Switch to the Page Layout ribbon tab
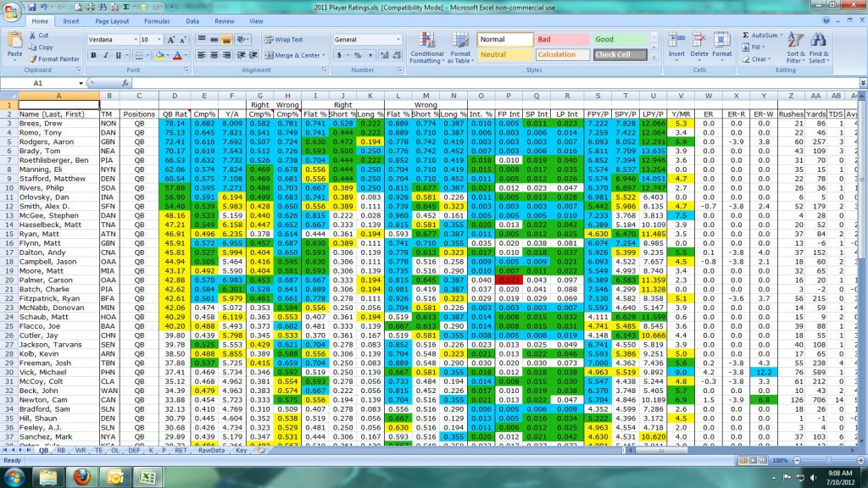Screen dimensions: 868x488 tap(112, 20)
